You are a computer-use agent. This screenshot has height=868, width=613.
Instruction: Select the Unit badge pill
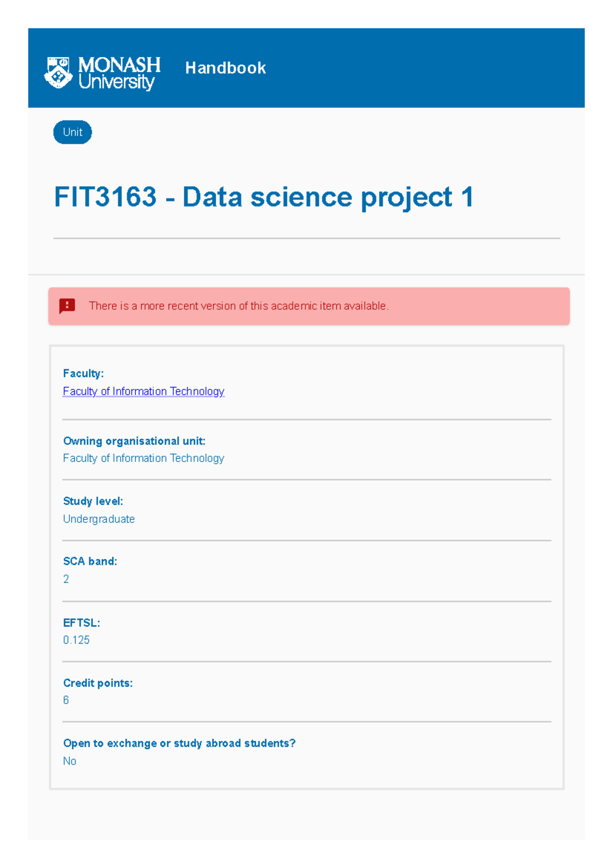(x=72, y=132)
